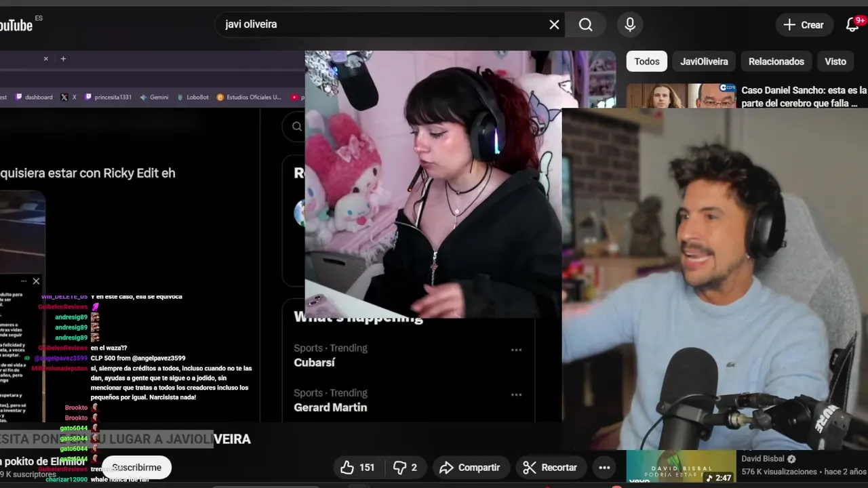Screen dimensions: 868x488
Task: Close the chat overlay with X
Action: [x=36, y=281]
